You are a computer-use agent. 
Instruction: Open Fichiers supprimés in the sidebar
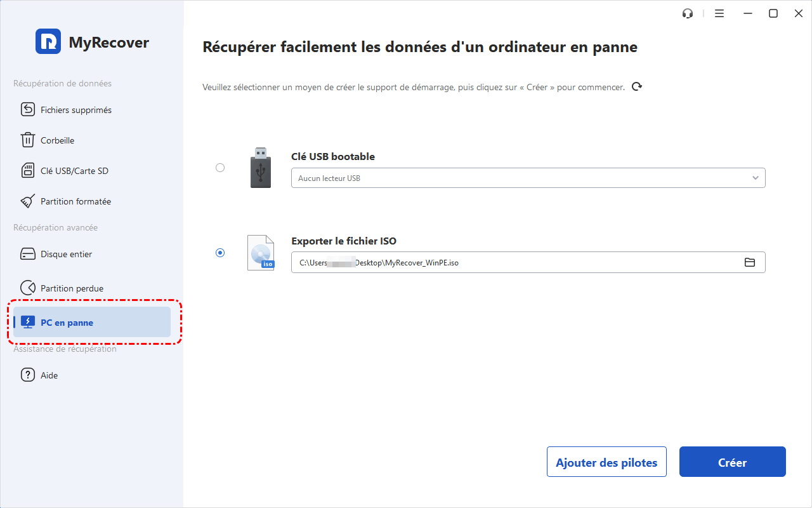click(75, 110)
